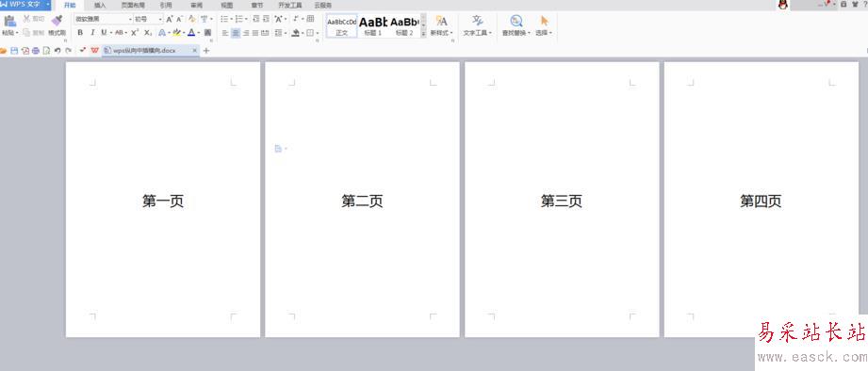Open the borders dropdown

pyautogui.click(x=317, y=33)
